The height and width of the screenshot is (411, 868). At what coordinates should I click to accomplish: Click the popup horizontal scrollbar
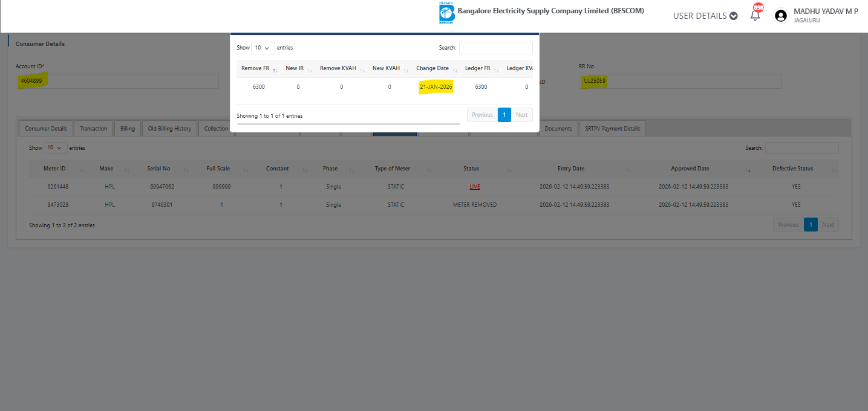click(x=348, y=124)
